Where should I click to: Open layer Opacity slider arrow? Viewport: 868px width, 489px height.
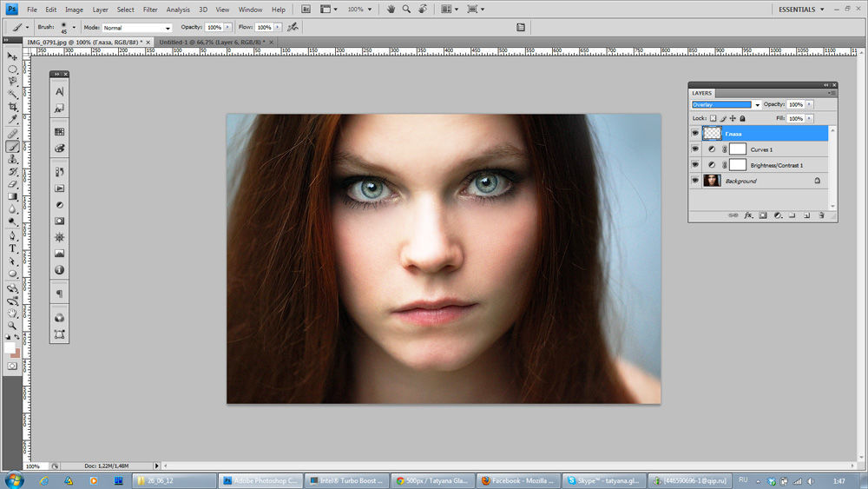809,105
